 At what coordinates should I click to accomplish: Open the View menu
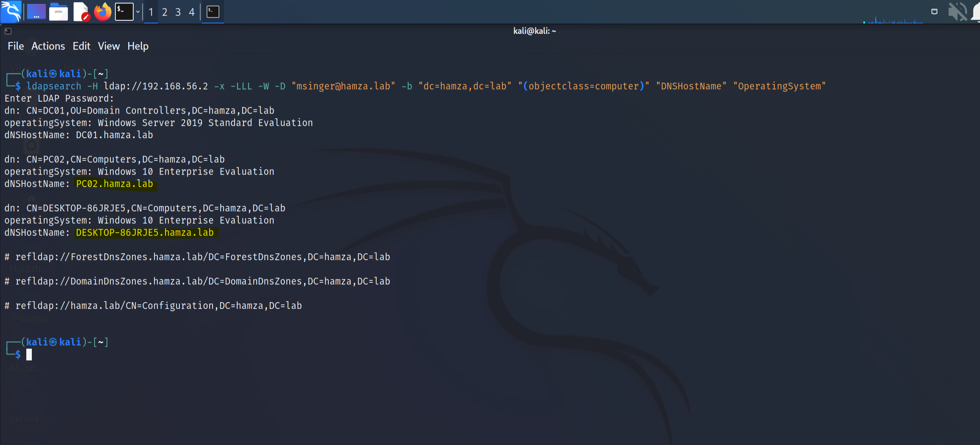pos(109,46)
